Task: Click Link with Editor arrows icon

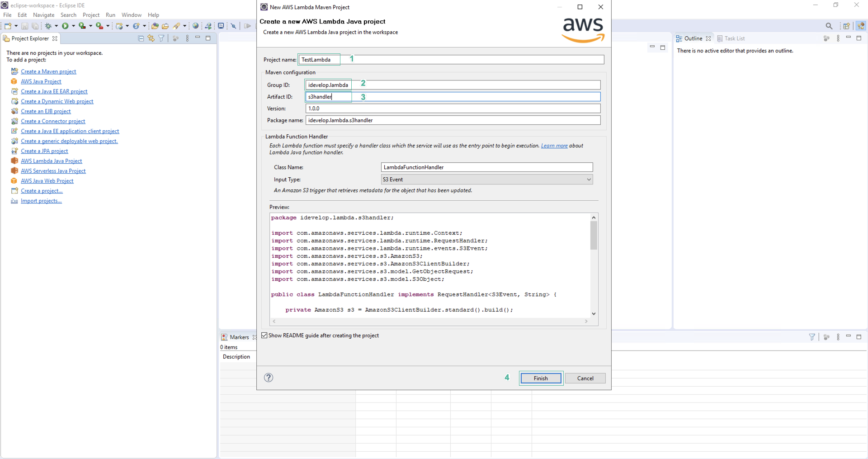Action: (x=151, y=38)
